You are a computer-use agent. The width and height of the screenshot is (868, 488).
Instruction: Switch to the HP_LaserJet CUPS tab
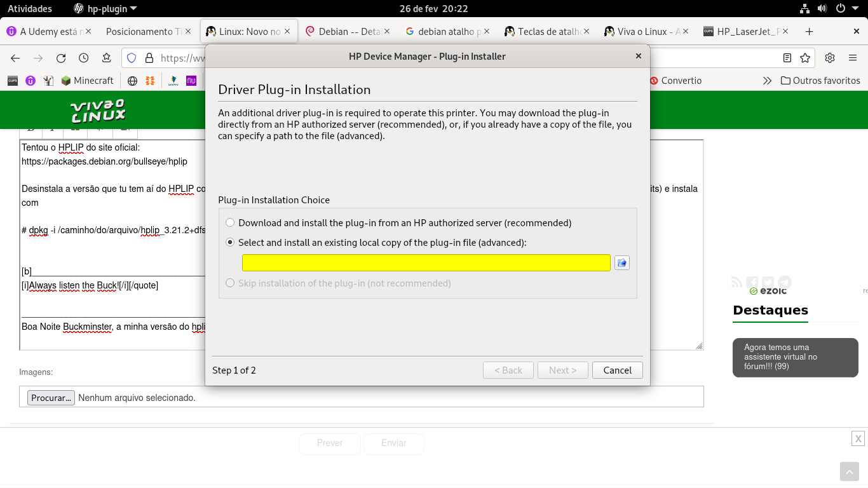coord(747,31)
